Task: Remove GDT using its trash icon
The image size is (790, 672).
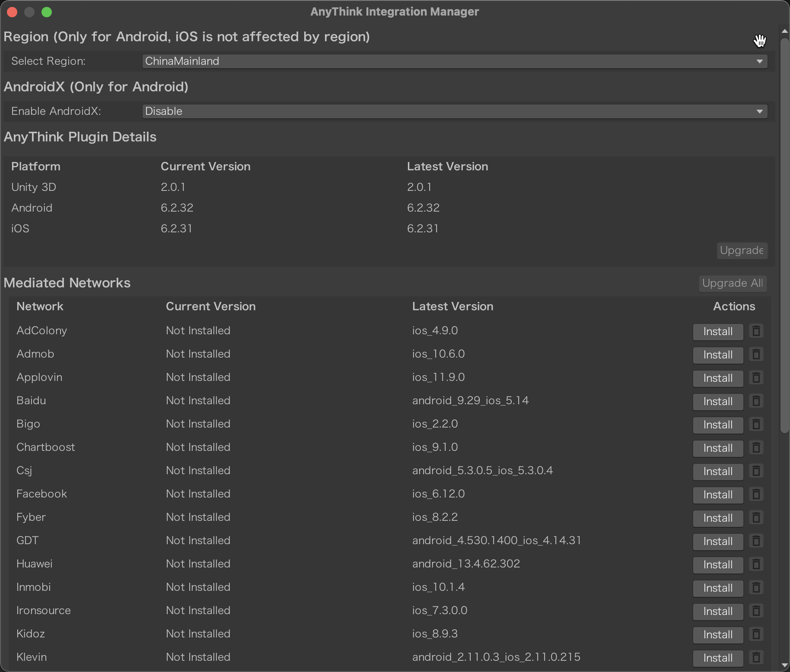Action: pyautogui.click(x=756, y=541)
